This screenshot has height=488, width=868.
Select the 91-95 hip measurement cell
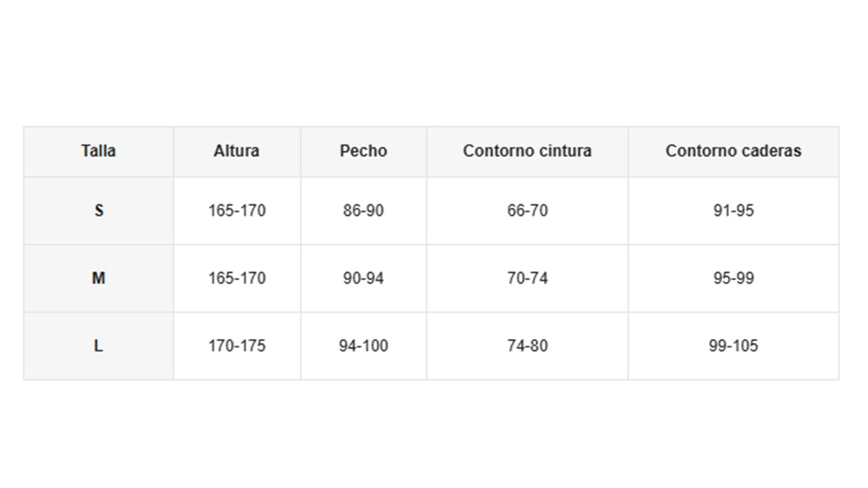point(733,211)
